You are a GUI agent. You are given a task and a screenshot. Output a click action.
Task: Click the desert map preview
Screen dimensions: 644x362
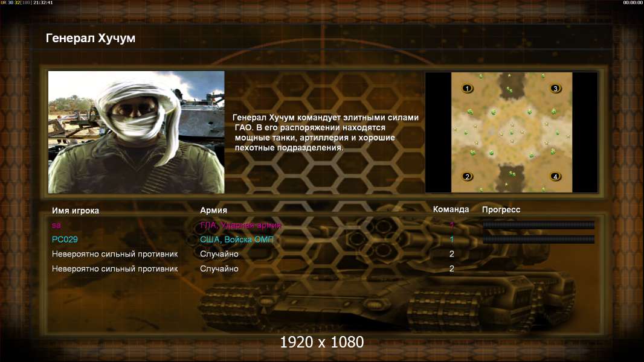tap(511, 132)
